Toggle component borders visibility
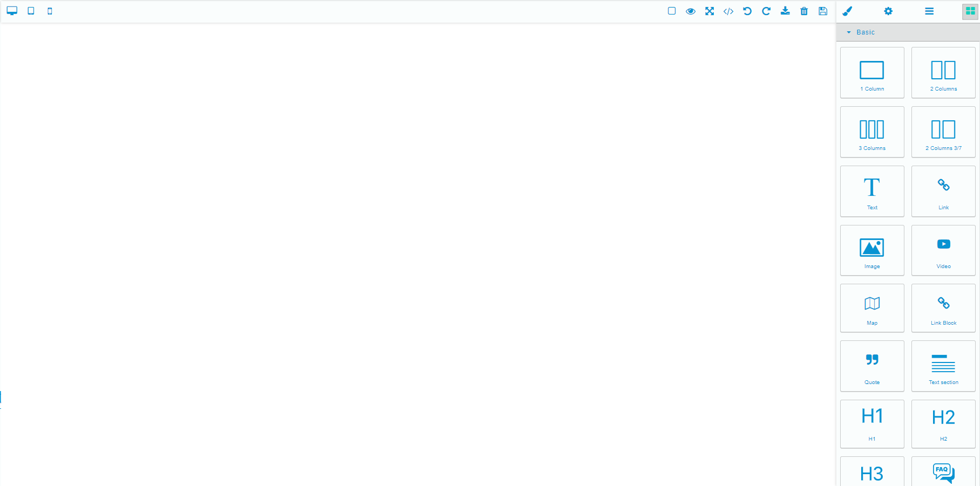980x486 pixels. 672,11
